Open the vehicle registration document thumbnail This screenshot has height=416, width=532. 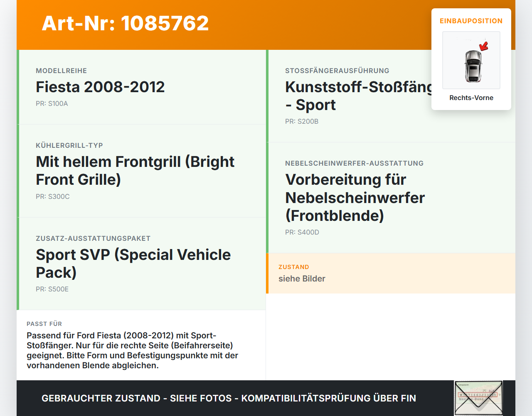478,398
